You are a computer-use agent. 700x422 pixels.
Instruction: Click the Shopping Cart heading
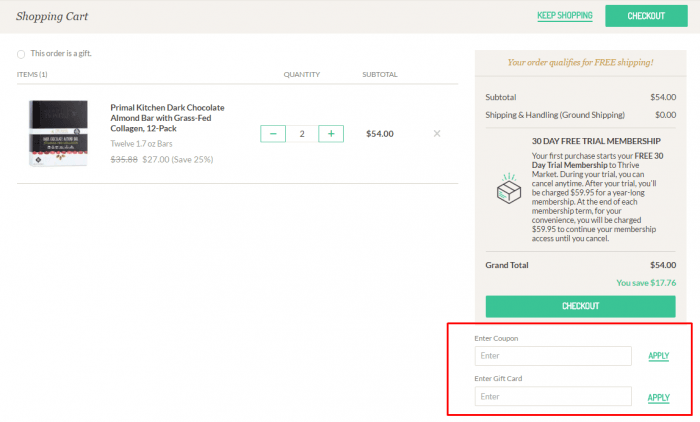54,16
